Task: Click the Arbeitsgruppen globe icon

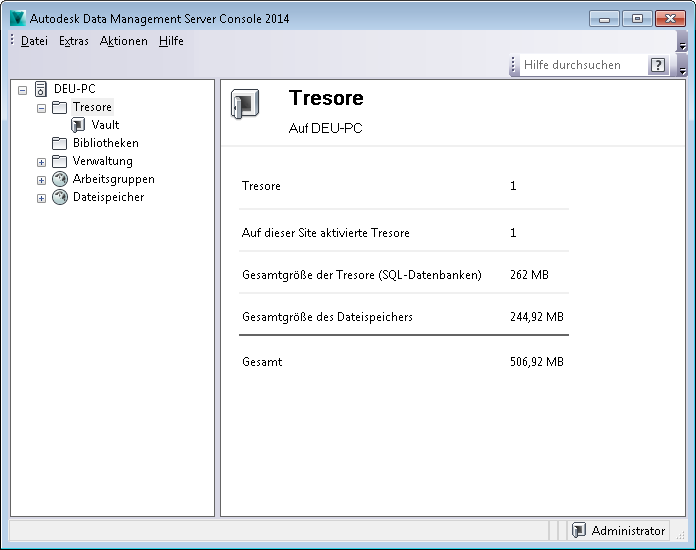Action: (60, 179)
